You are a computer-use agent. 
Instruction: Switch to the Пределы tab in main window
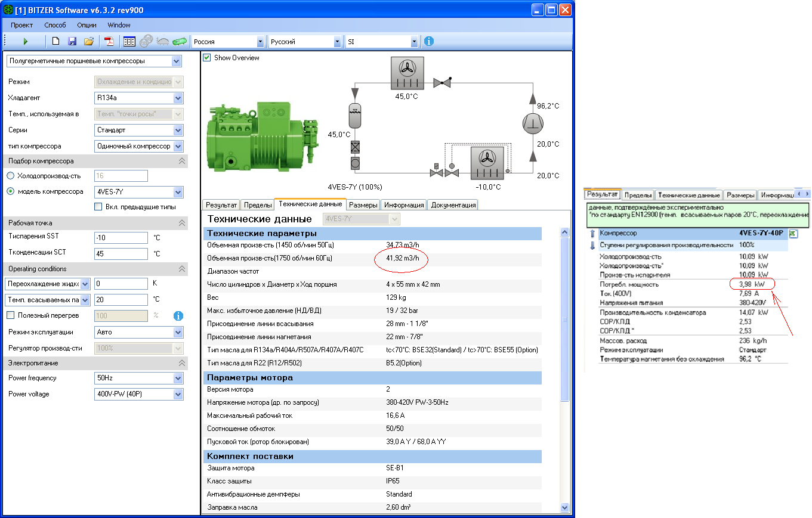tap(257, 205)
